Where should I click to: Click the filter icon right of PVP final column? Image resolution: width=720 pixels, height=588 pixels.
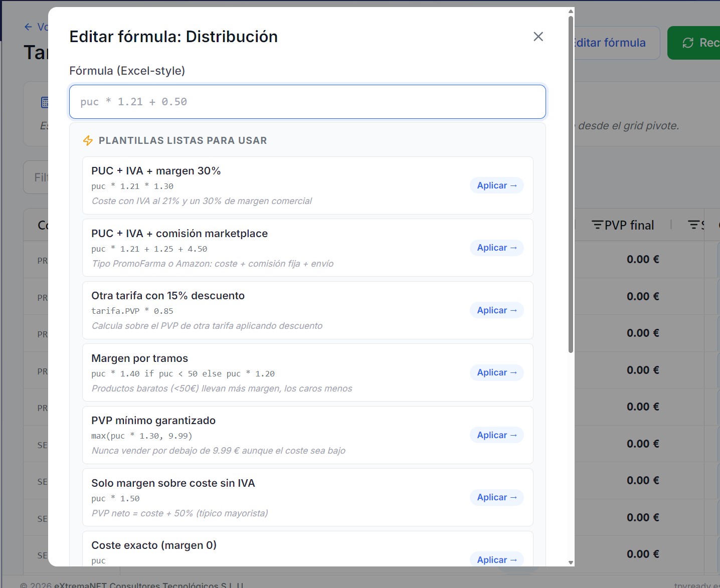[693, 225]
